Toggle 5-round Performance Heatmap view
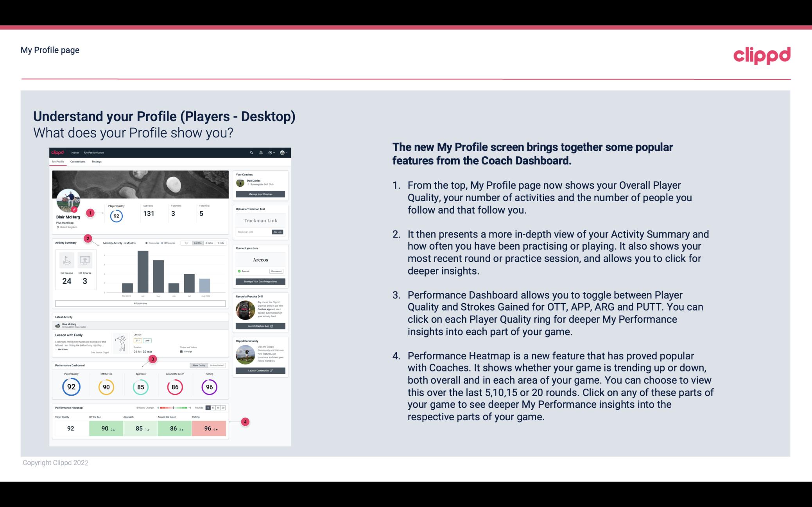The image size is (812, 507). 209,408
